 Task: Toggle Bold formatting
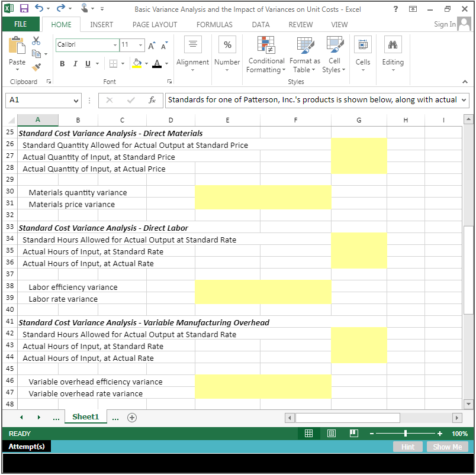click(62, 64)
